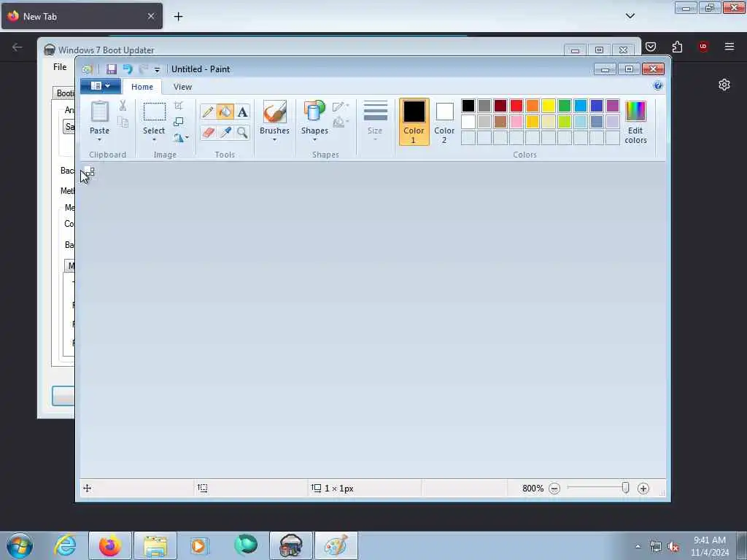Click the Copy icon under Cut
The height and width of the screenshot is (560, 747).
pos(123,122)
